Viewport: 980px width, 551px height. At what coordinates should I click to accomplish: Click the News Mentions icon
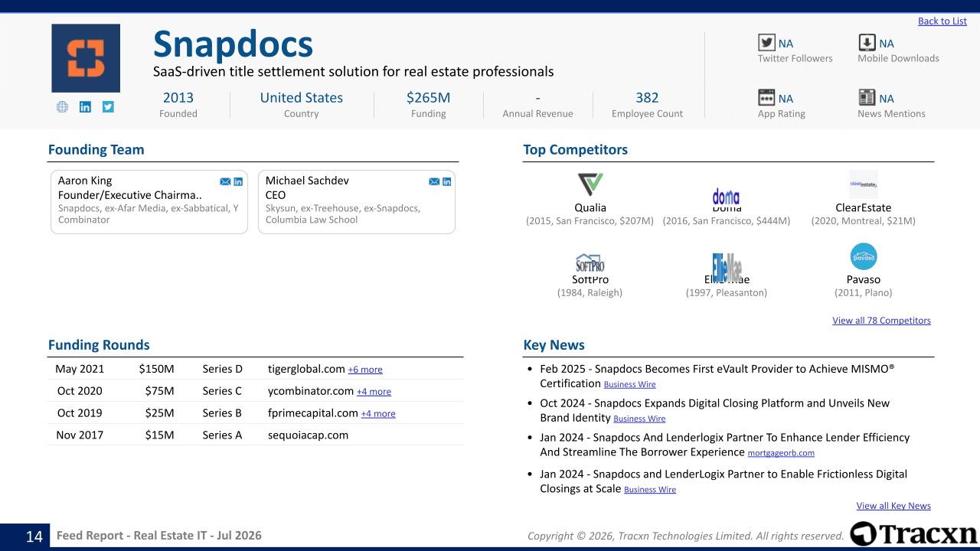coord(867,97)
